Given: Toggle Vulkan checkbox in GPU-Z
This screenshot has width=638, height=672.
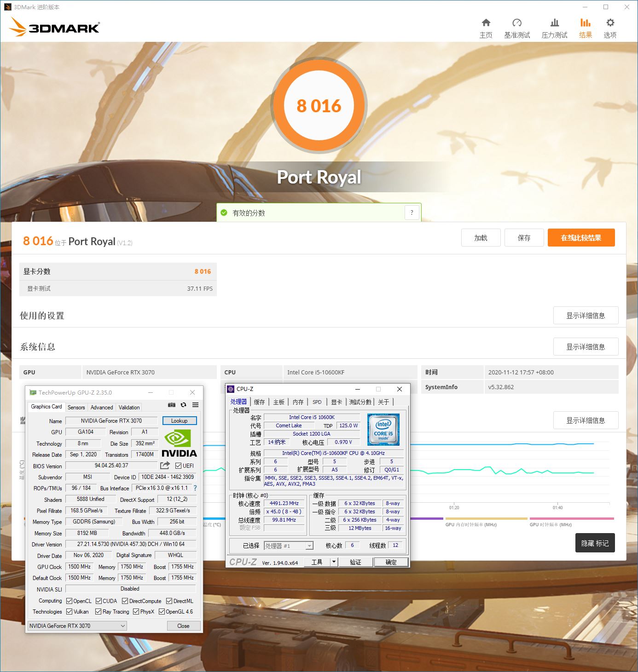Looking at the screenshot, I should point(70,612).
